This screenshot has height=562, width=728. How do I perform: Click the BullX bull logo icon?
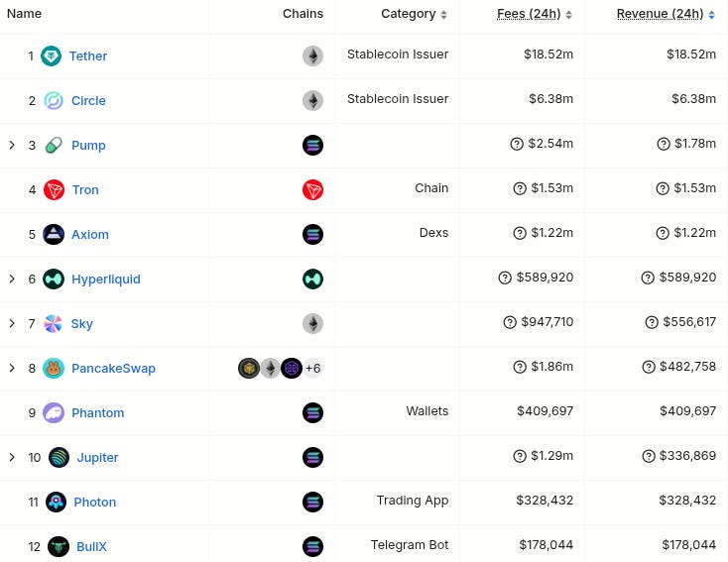(x=59, y=546)
